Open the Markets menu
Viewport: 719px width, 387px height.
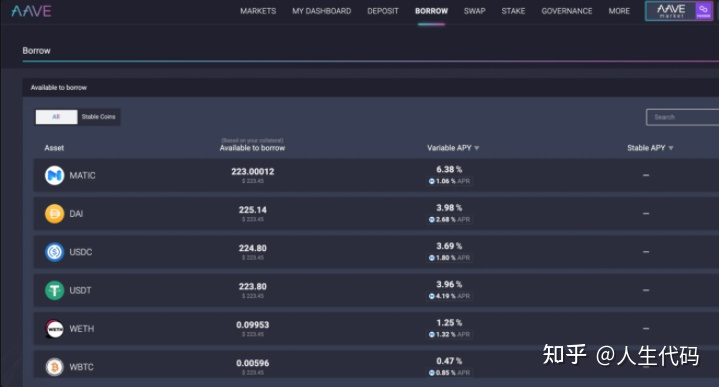pyautogui.click(x=258, y=11)
